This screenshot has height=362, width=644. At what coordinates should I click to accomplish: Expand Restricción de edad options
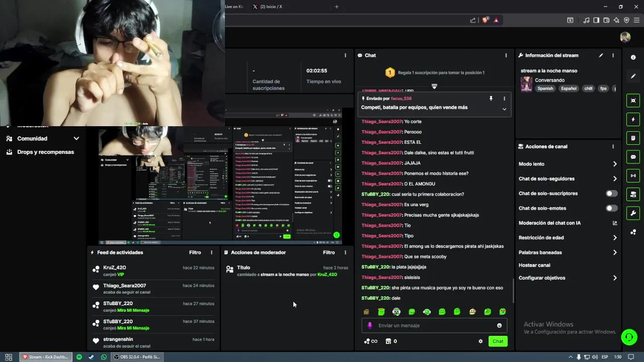pos(614,238)
